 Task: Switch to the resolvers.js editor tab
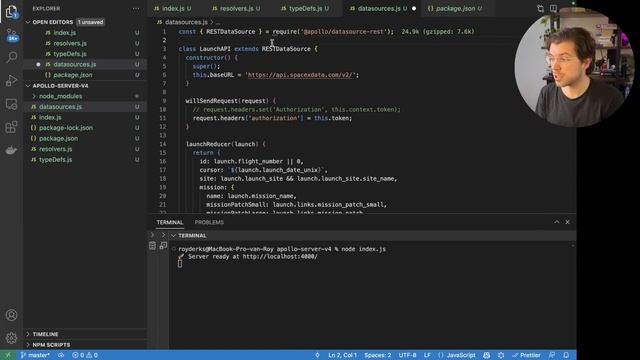236,8
